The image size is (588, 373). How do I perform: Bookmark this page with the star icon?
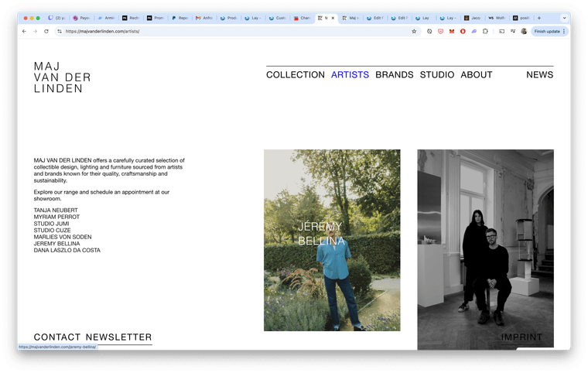(414, 32)
